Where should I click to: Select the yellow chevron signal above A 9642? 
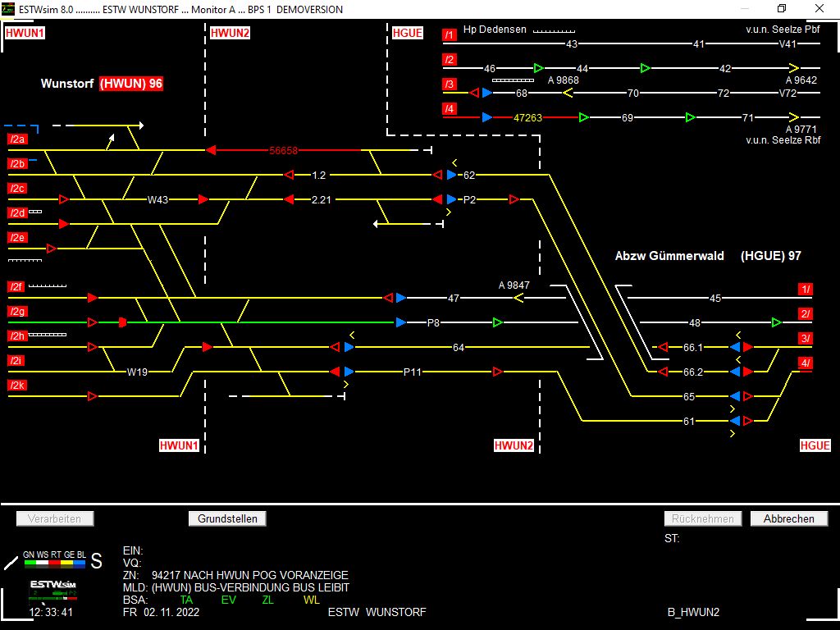[792, 68]
